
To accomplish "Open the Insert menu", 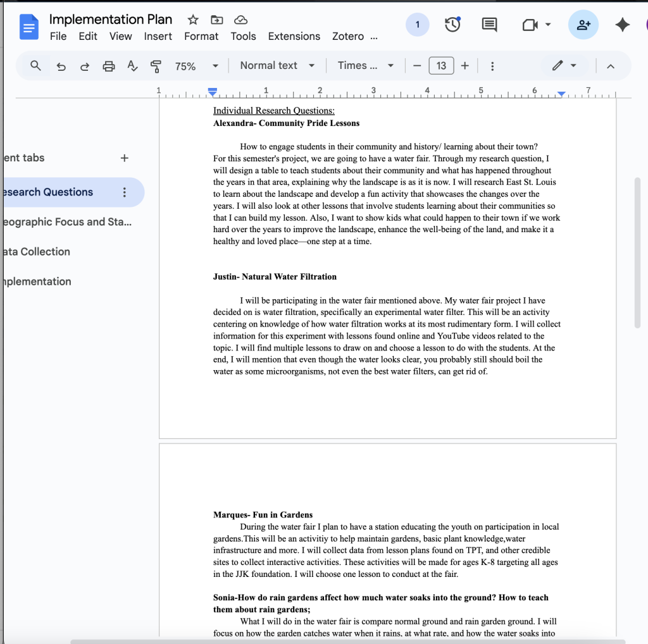I will [158, 36].
